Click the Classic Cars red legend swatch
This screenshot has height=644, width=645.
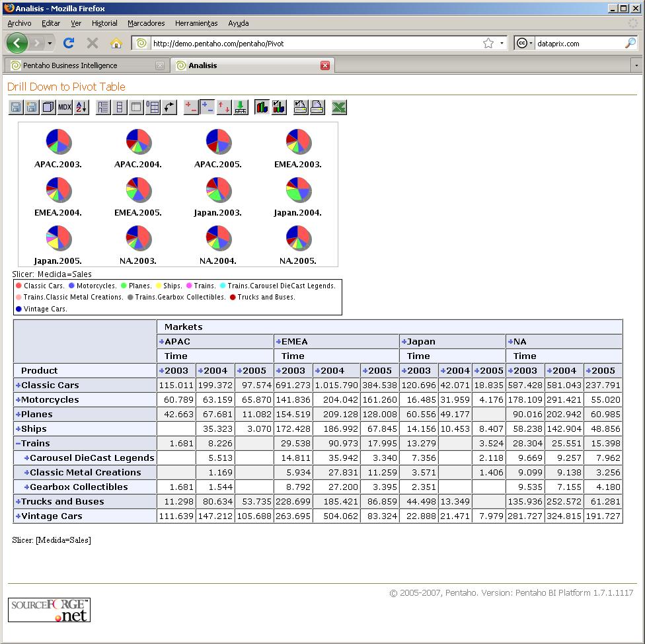click(19, 286)
